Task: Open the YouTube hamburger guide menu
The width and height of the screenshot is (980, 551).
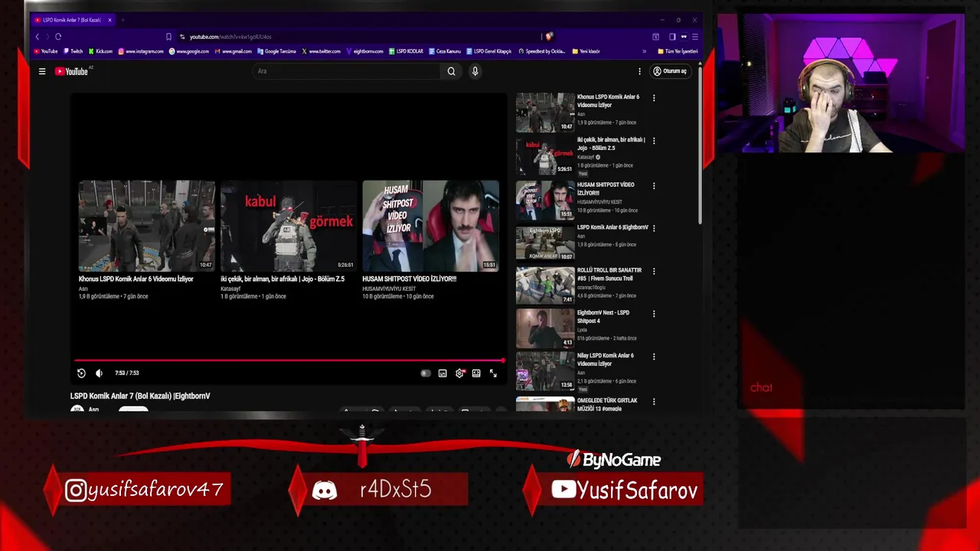Action: (x=42, y=71)
